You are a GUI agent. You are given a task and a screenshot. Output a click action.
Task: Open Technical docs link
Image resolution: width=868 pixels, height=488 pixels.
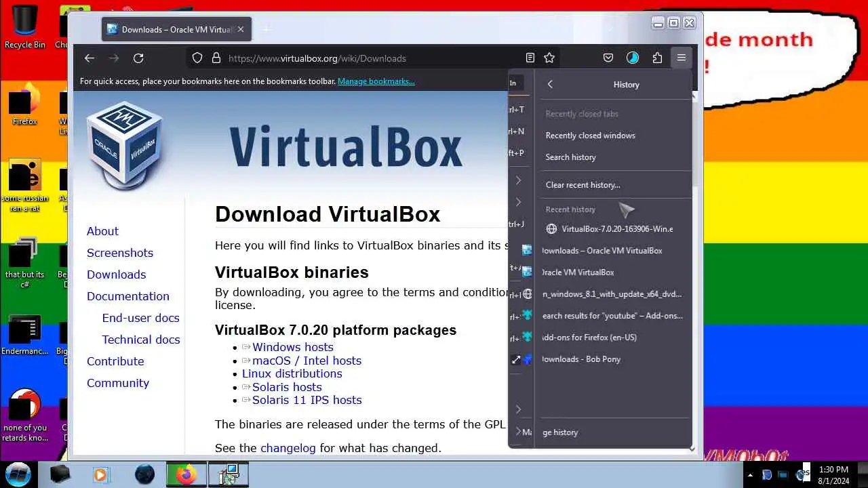pyautogui.click(x=141, y=340)
